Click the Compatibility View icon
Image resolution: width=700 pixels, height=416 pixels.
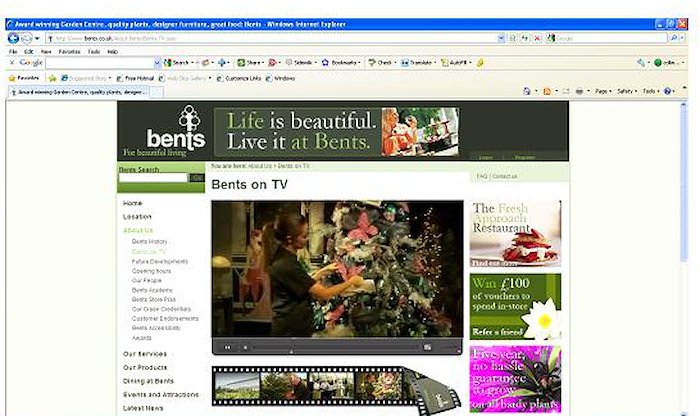pyautogui.click(x=512, y=38)
